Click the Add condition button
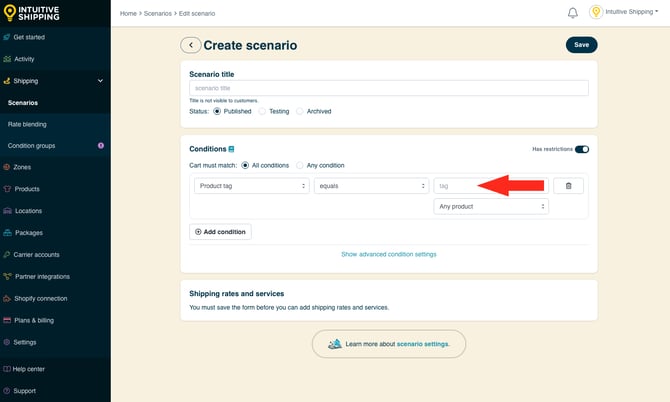The height and width of the screenshot is (402, 670). pyautogui.click(x=220, y=231)
